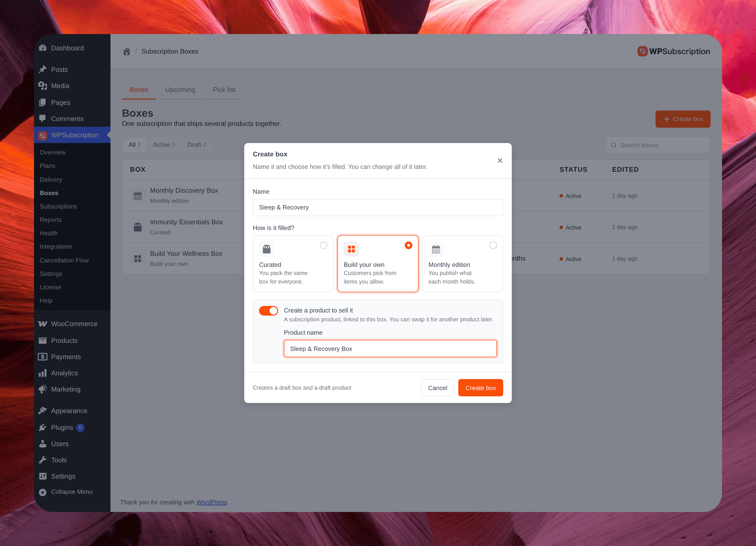Open Cancellation Flow in the submenu
The width and height of the screenshot is (756, 546).
coord(64,260)
